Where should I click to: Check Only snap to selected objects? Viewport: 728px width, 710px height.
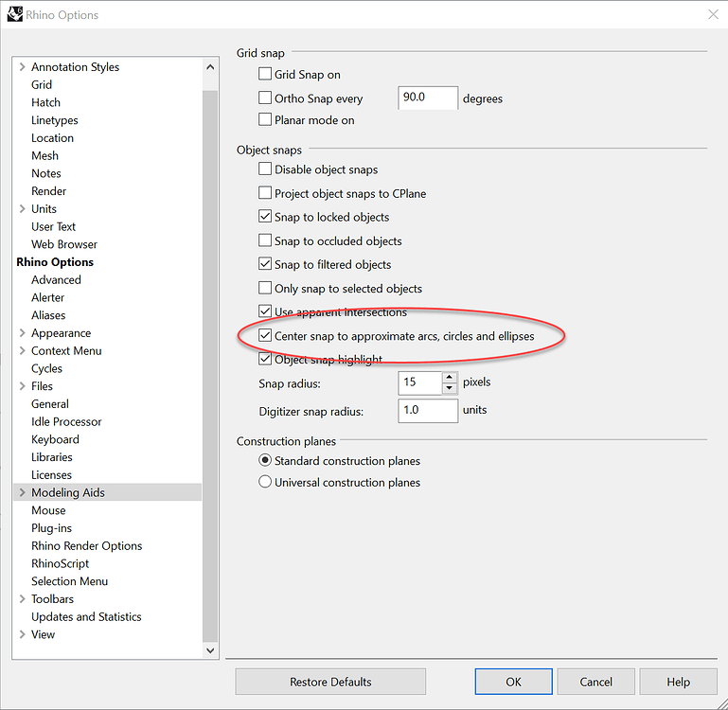[x=265, y=288]
